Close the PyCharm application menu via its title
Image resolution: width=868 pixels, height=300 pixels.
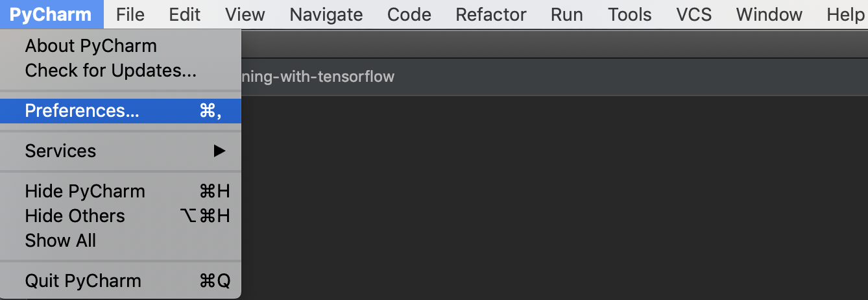click(x=51, y=14)
